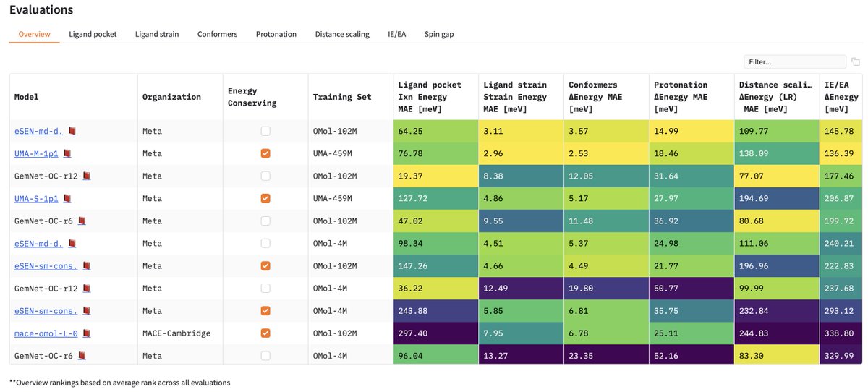This screenshot has width=868, height=392.
Task: Open the UMA-S-1p1 model link
Action: pyautogui.click(x=36, y=199)
